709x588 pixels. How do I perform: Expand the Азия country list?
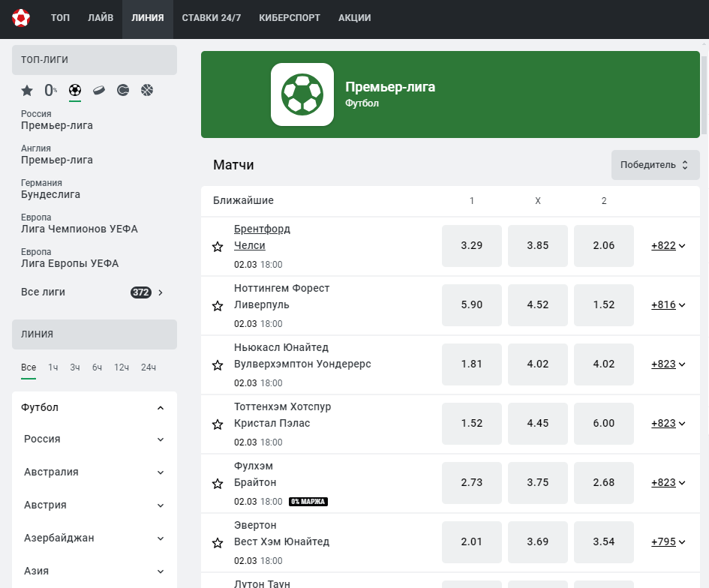[x=160, y=571]
